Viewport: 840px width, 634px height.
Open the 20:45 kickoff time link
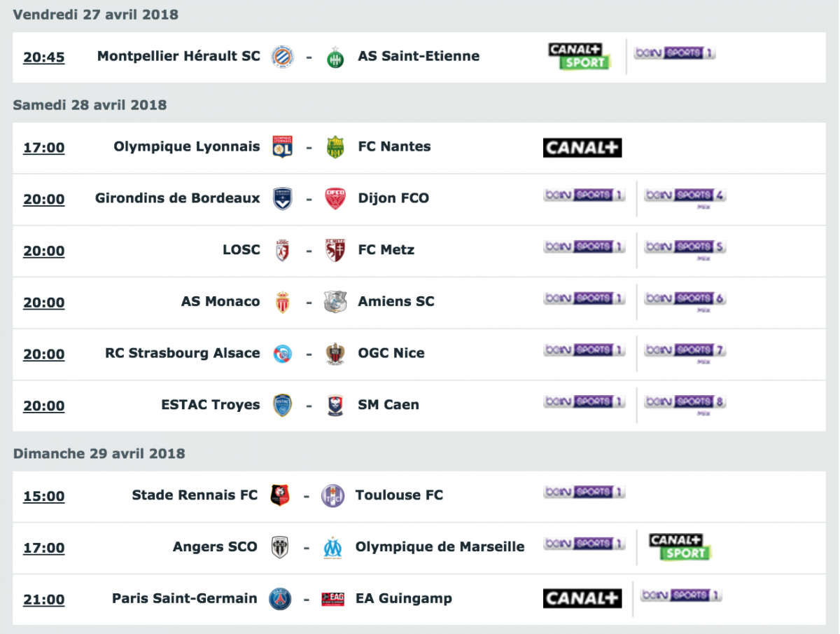(x=44, y=57)
